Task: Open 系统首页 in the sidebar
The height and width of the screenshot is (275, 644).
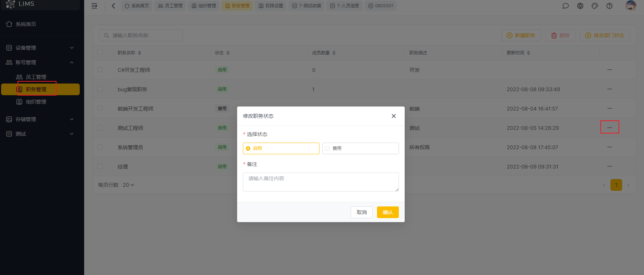Action: coord(40,24)
